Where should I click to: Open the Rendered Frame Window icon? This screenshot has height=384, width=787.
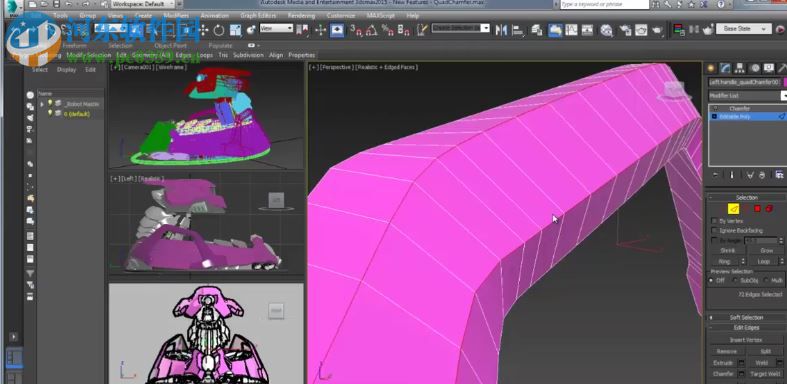point(641,30)
